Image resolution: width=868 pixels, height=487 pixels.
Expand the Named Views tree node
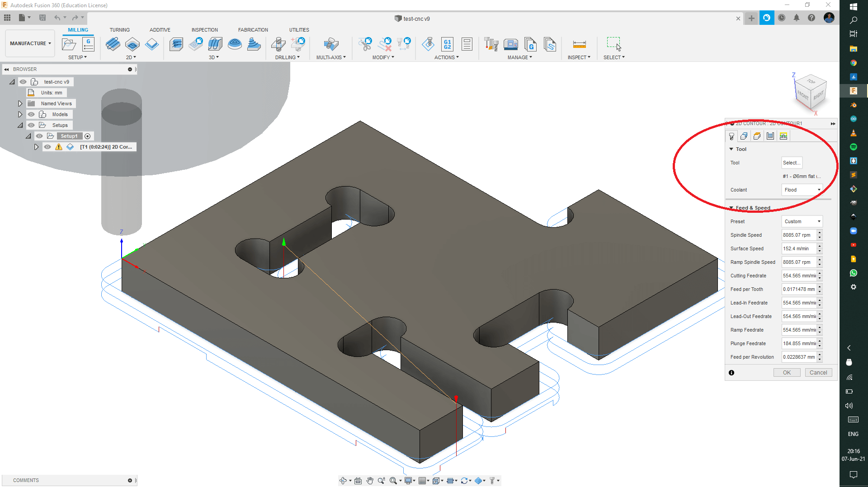[x=20, y=103]
